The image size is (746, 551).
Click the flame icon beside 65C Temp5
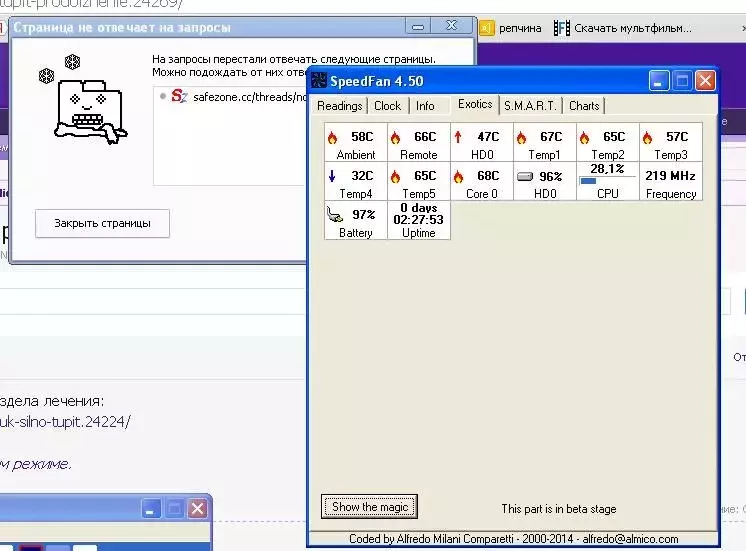click(395, 177)
